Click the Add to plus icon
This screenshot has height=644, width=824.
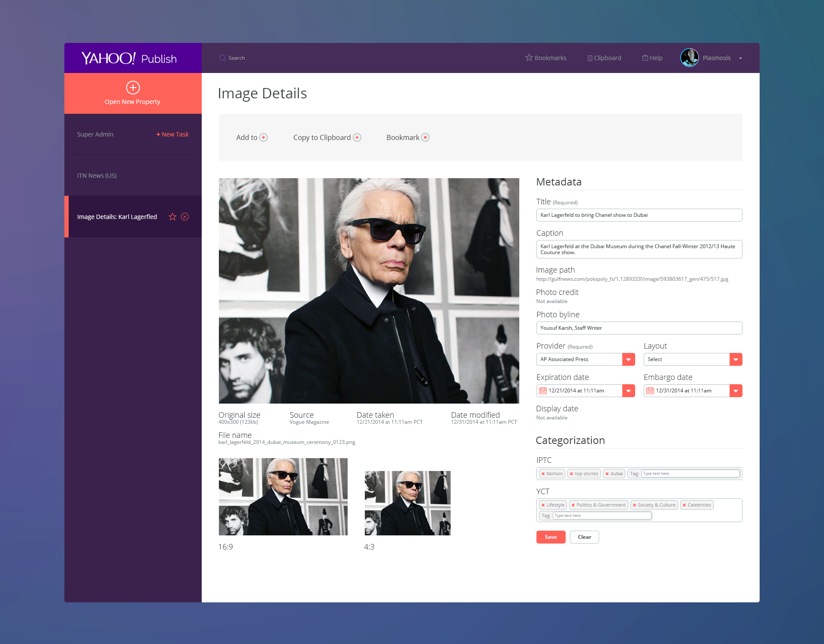264,137
